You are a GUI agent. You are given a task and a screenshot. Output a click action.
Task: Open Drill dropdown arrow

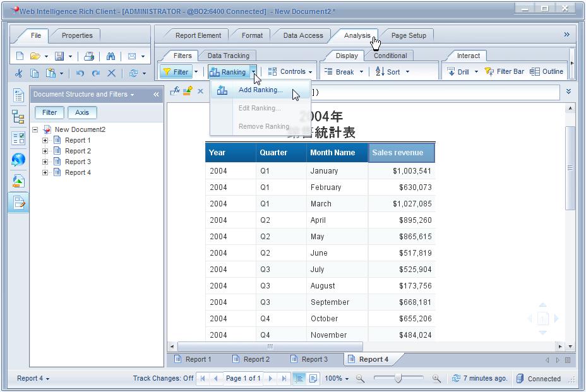(476, 72)
